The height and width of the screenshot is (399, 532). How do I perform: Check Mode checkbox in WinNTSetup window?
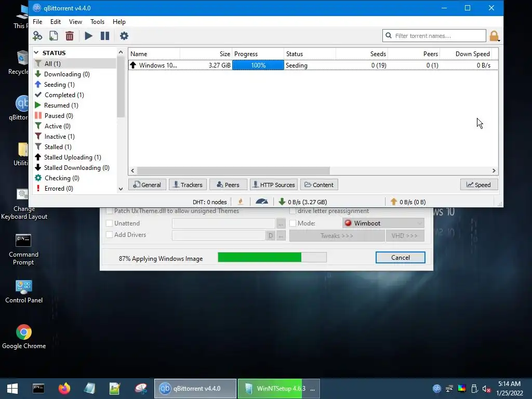[x=292, y=223]
